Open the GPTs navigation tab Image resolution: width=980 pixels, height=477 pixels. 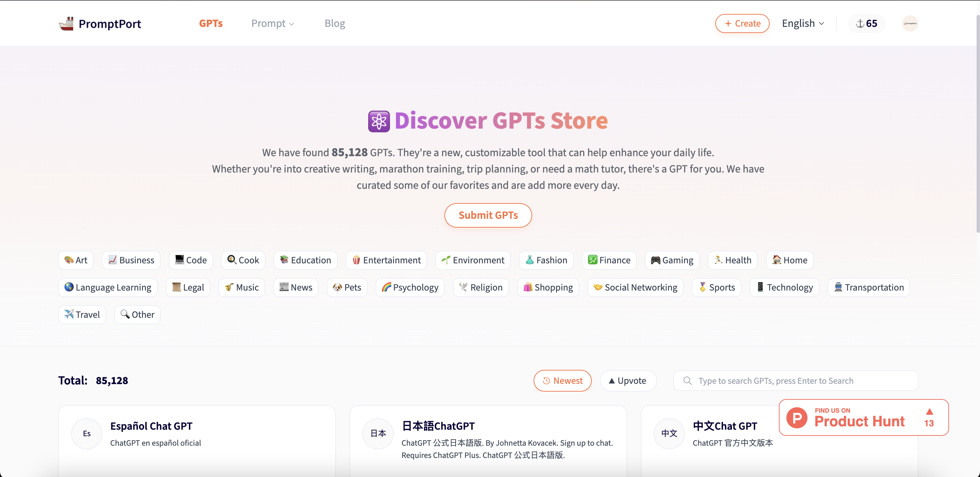(x=211, y=23)
